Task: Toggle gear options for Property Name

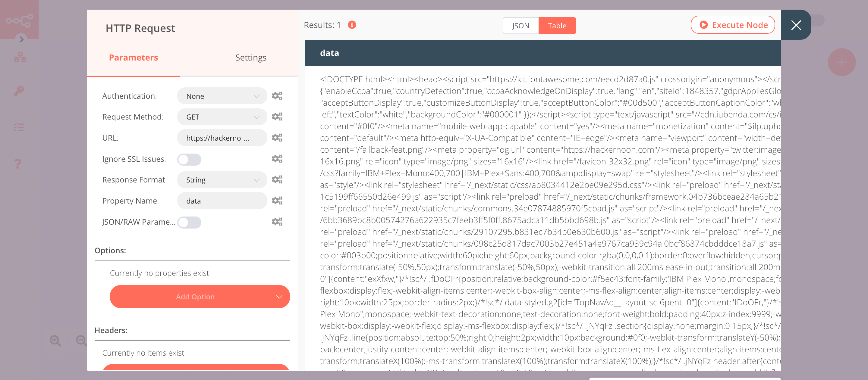Action: (x=277, y=200)
